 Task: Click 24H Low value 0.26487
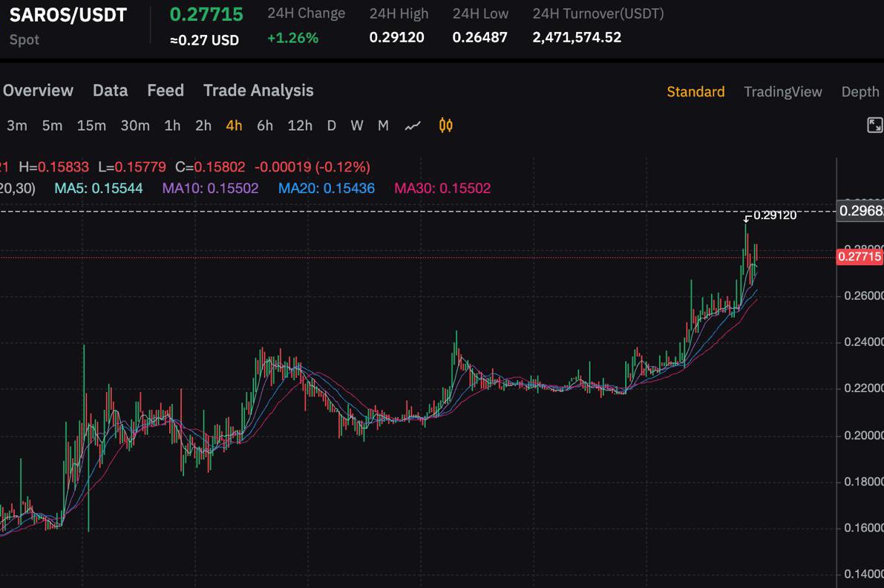[x=479, y=37]
